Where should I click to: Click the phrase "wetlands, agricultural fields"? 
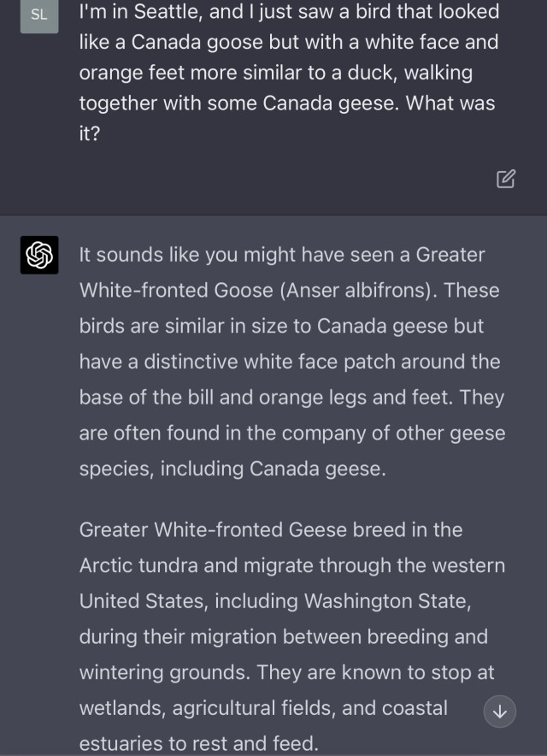221,709
